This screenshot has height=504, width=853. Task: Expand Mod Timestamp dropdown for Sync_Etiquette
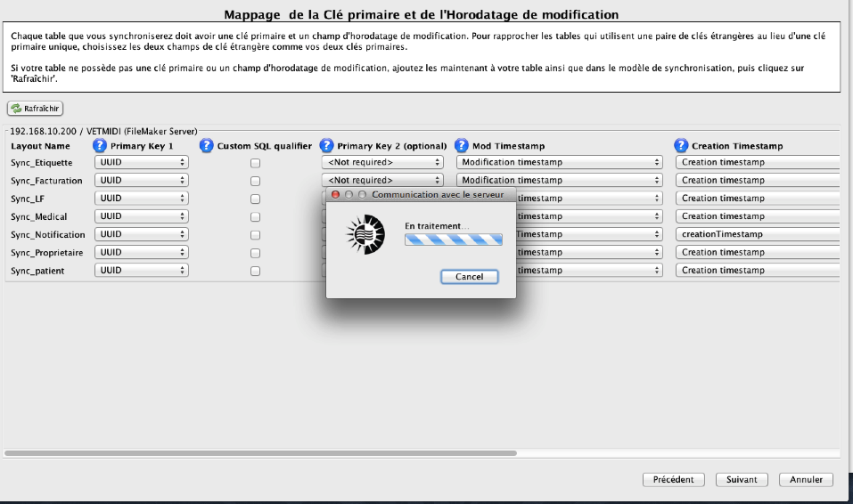pos(560,162)
